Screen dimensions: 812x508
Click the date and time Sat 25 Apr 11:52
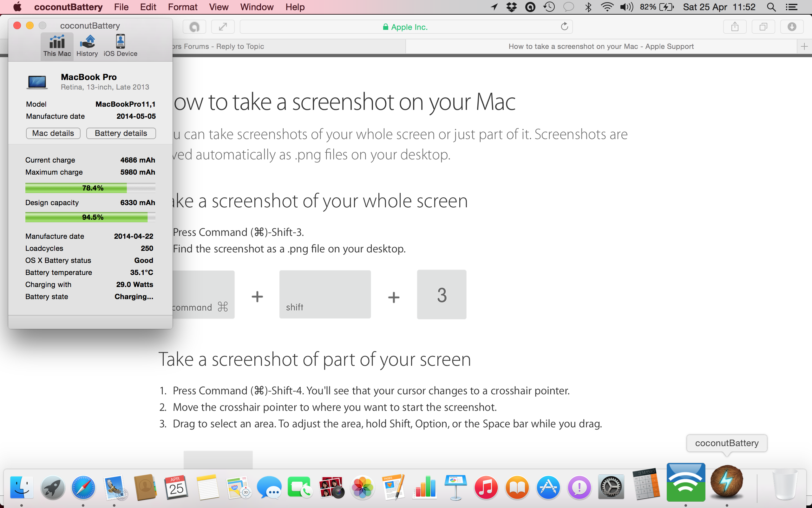[x=719, y=7]
